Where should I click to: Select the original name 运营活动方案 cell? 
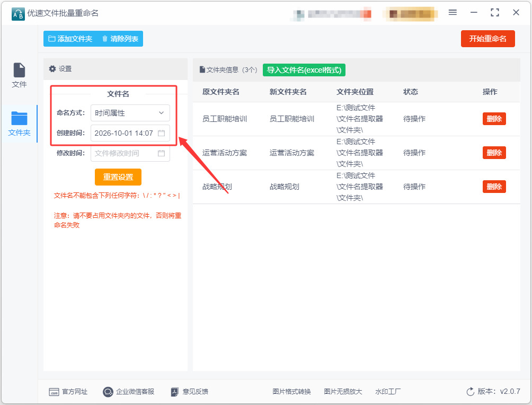(x=225, y=153)
